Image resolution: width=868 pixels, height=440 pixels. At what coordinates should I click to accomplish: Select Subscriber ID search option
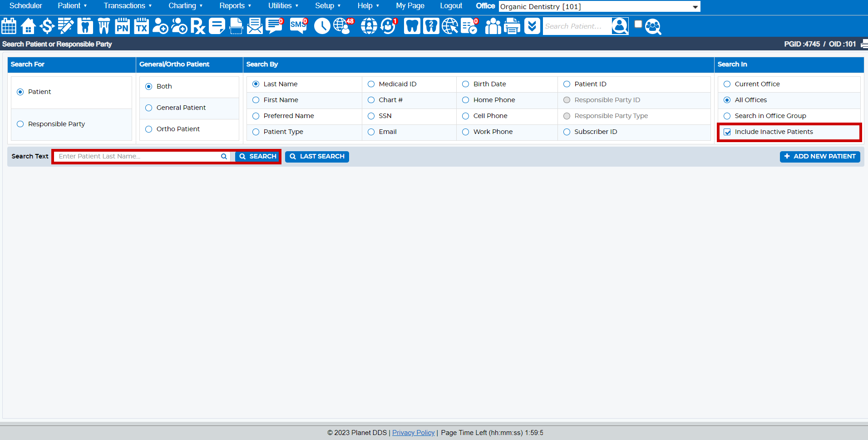567,132
